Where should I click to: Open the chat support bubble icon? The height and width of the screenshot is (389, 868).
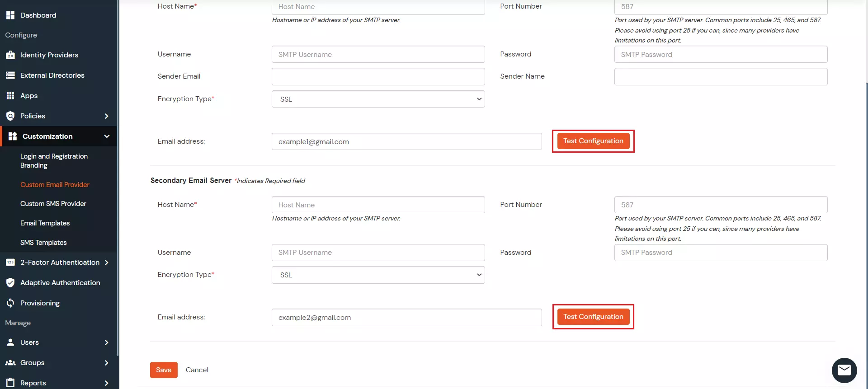click(x=844, y=370)
